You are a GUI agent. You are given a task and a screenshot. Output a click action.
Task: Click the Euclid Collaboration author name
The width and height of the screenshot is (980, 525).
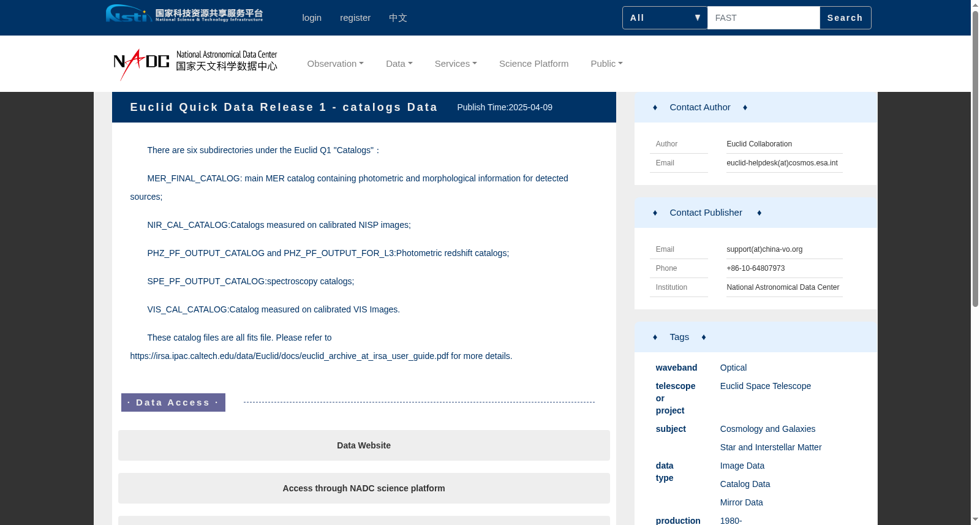pos(759,144)
